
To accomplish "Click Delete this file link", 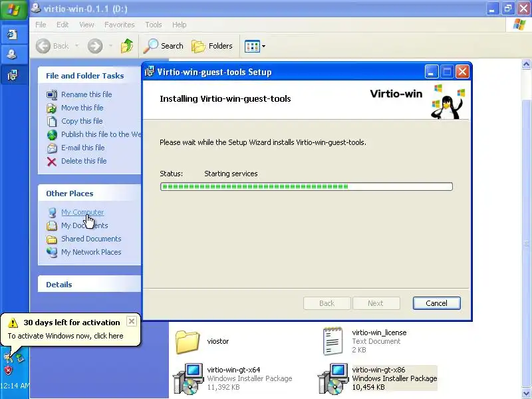I will (x=84, y=161).
